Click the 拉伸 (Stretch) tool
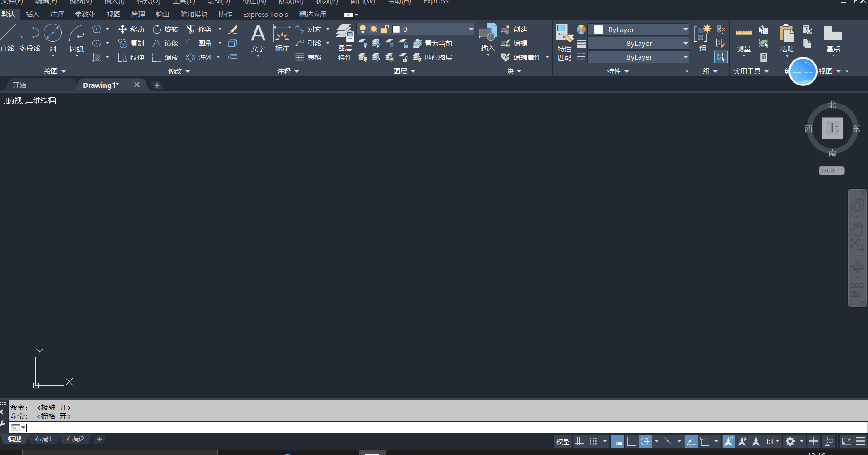 131,58
